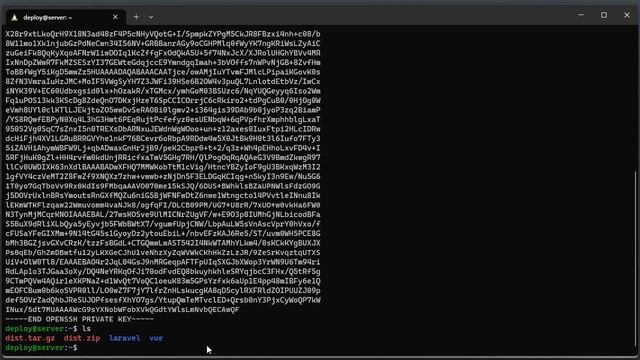This screenshot has width=640, height=360.
Task: Click key line starting with ToBBfWgY5iKgD5mwZz5
Action: tap(163, 72)
